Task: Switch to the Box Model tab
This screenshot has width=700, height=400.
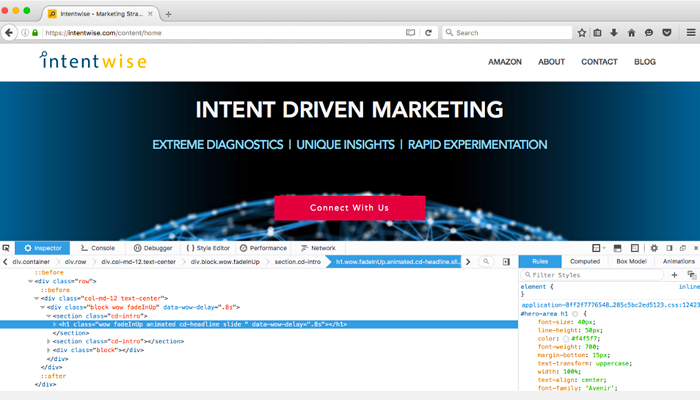Action: (x=631, y=261)
